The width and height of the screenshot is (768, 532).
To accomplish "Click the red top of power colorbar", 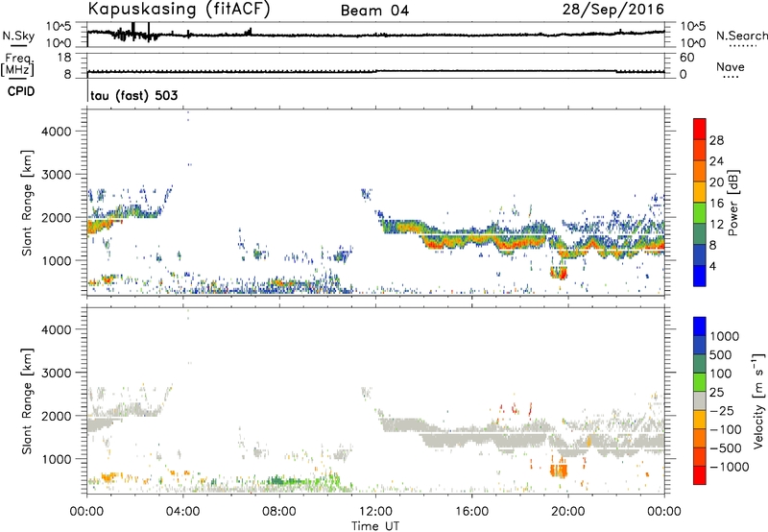I will coord(700,129).
